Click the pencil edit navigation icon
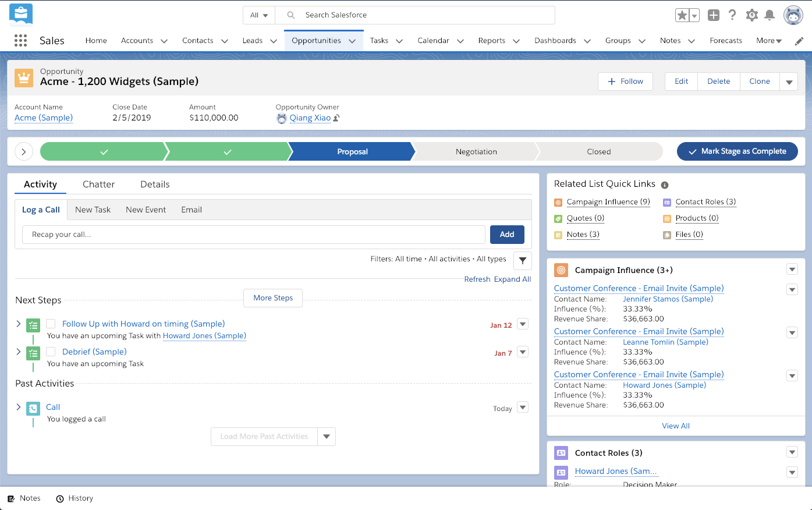This screenshot has width=812, height=510. pyautogui.click(x=799, y=41)
